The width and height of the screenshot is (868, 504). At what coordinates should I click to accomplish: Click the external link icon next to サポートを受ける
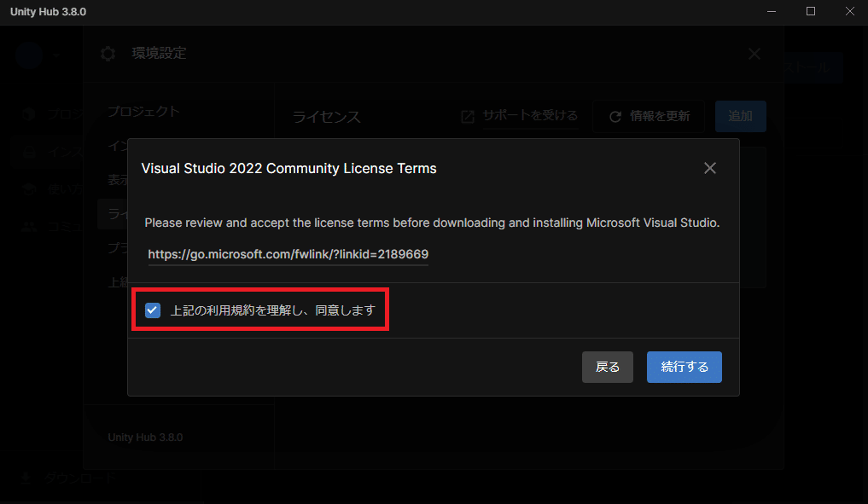coord(468,116)
